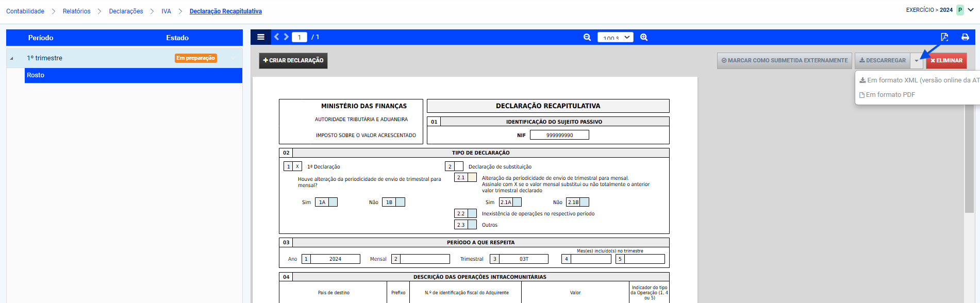Click the Período column header
This screenshot has width=980, height=303.
[41, 38]
